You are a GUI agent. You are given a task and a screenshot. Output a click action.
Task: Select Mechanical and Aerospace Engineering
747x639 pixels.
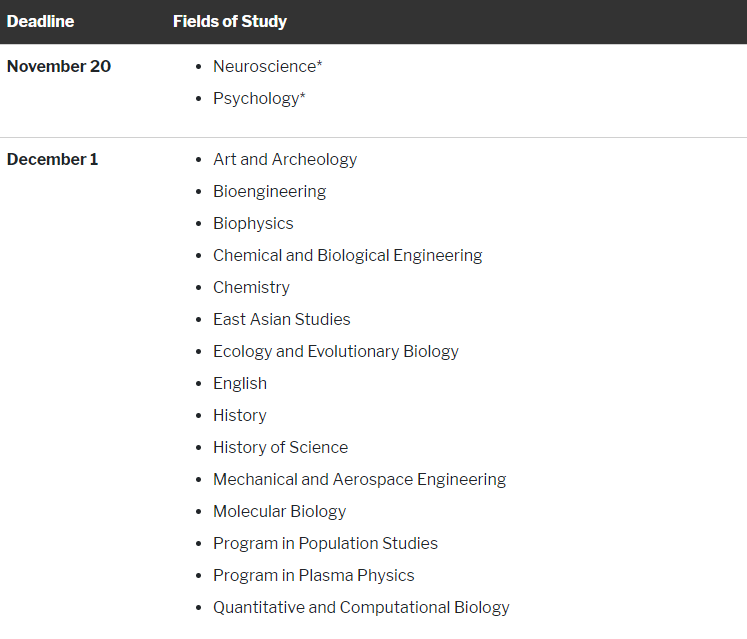[359, 479]
